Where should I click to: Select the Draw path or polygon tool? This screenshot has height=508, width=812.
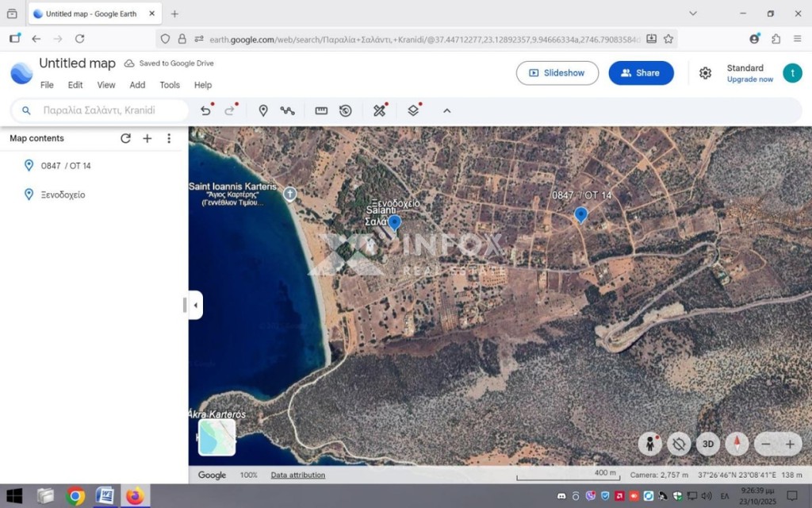(287, 110)
